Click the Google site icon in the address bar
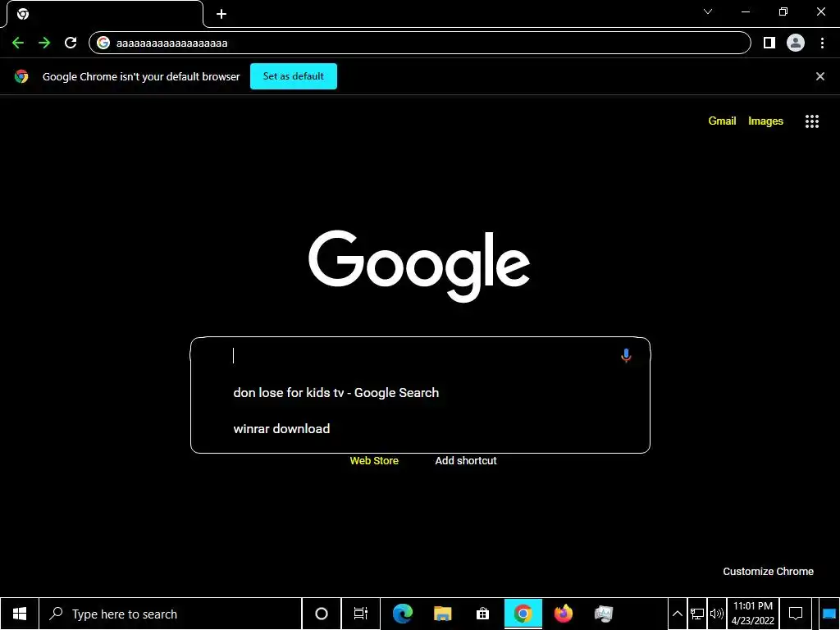Image resolution: width=840 pixels, height=630 pixels. [x=103, y=43]
